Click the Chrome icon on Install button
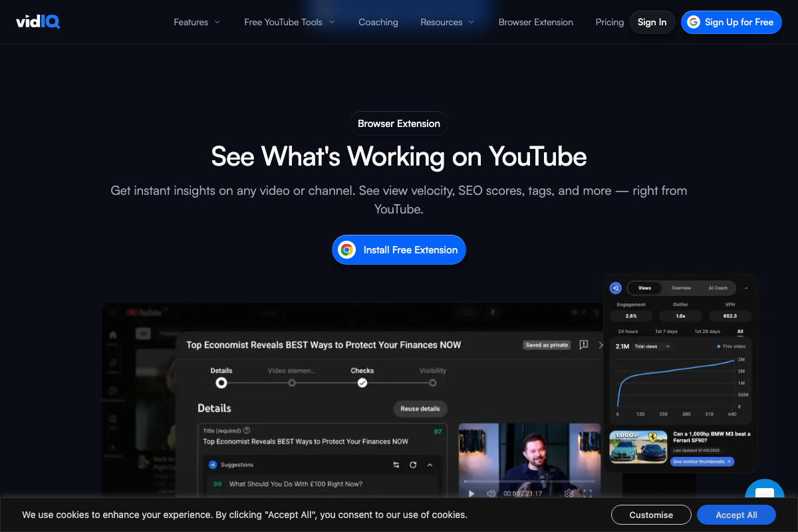Screen dimensions: 798x532 [346, 250]
